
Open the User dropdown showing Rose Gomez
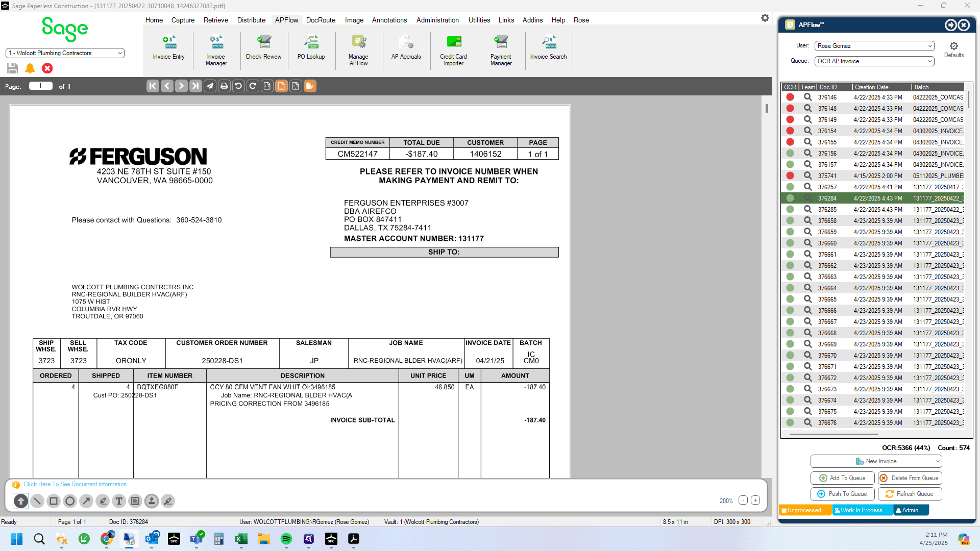coord(874,46)
